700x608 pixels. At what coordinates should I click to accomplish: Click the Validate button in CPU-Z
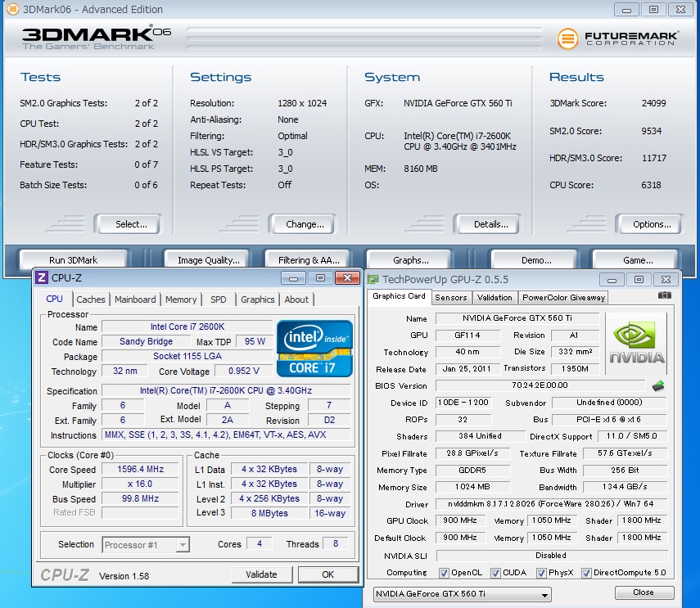click(x=262, y=574)
